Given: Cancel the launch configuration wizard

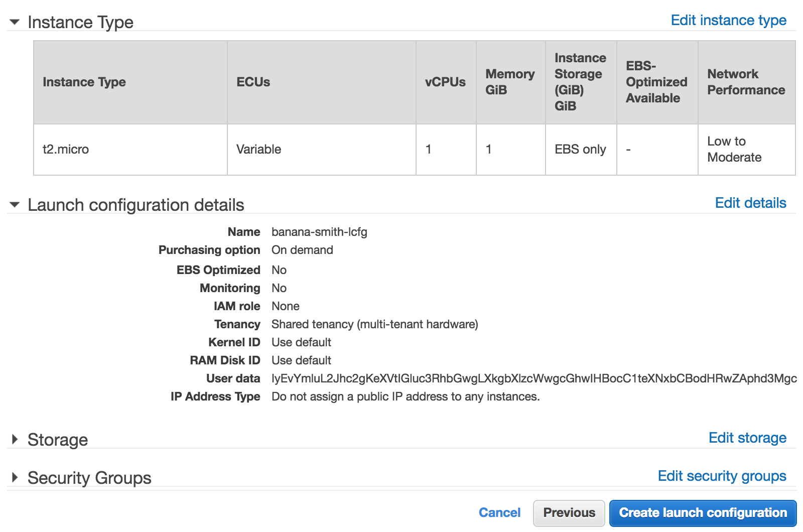Looking at the screenshot, I should tap(499, 512).
